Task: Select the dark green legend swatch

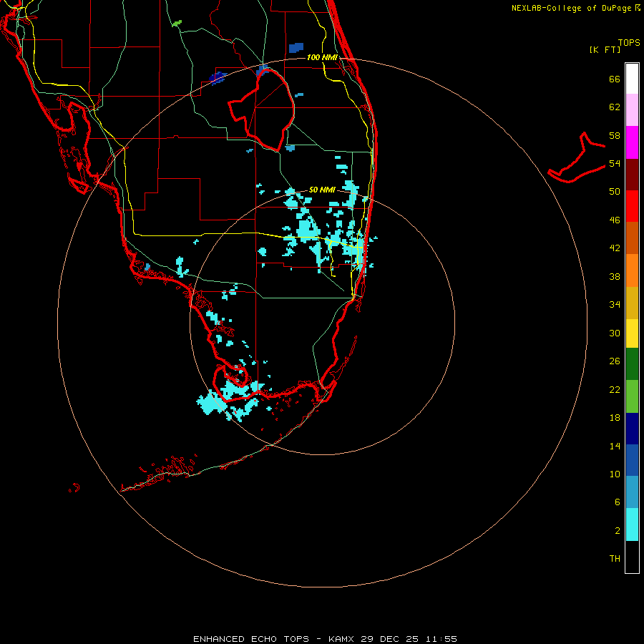Action: pos(632,364)
